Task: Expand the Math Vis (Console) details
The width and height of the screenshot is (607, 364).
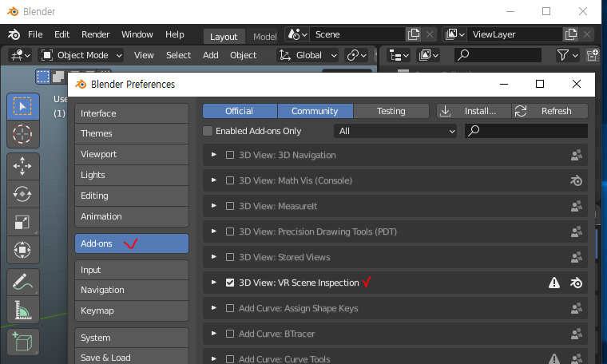Action: (214, 180)
